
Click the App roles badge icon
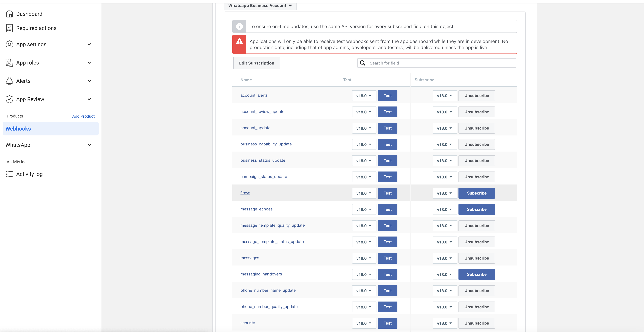click(9, 62)
